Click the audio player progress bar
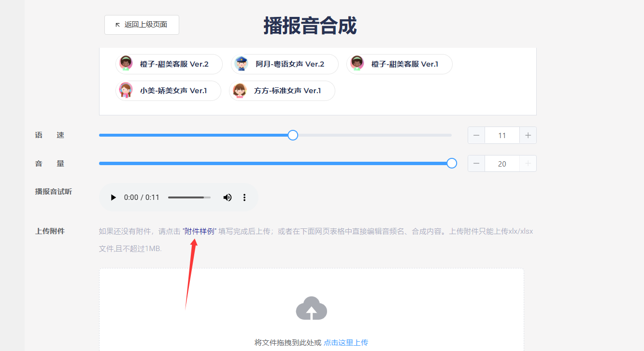Image resolution: width=644 pixels, height=351 pixels. coord(189,197)
